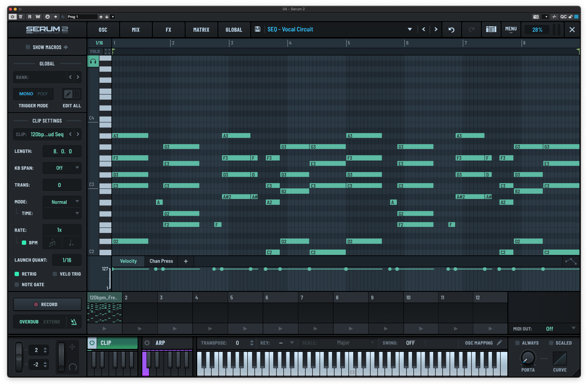Enable the SHOW MACROS checkbox
This screenshot has height=386, width=588.
28,47
